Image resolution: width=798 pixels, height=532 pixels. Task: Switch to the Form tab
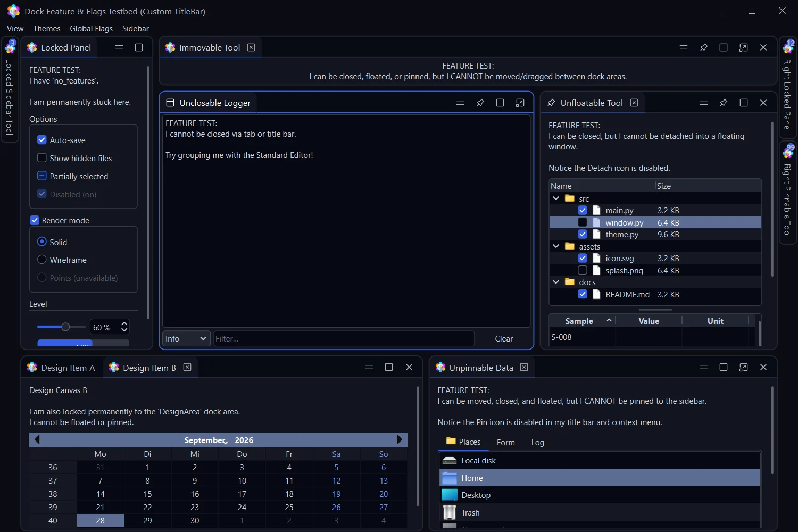[506, 442]
